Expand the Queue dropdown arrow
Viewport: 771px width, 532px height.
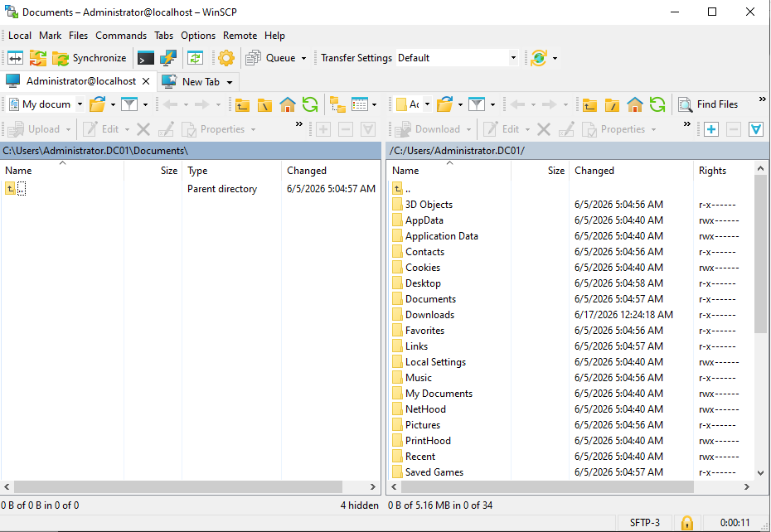tap(304, 58)
